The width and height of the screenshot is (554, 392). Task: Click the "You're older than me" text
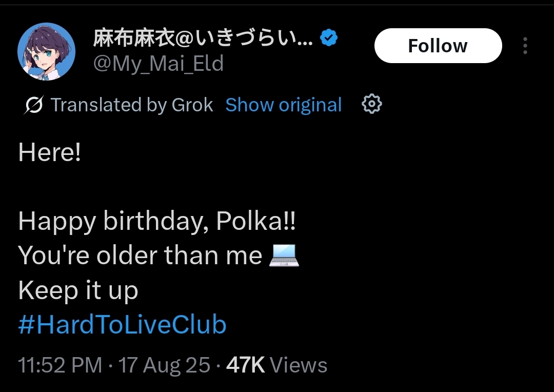click(140, 256)
